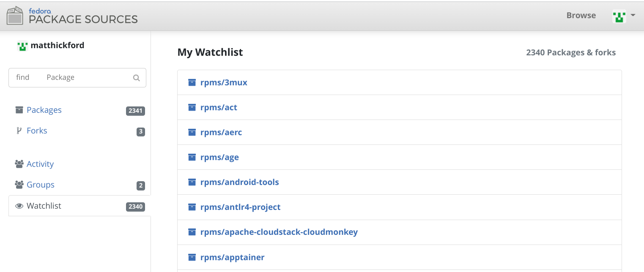This screenshot has height=272, width=644.
Task: Click the Groups people icon
Action: pyautogui.click(x=19, y=185)
